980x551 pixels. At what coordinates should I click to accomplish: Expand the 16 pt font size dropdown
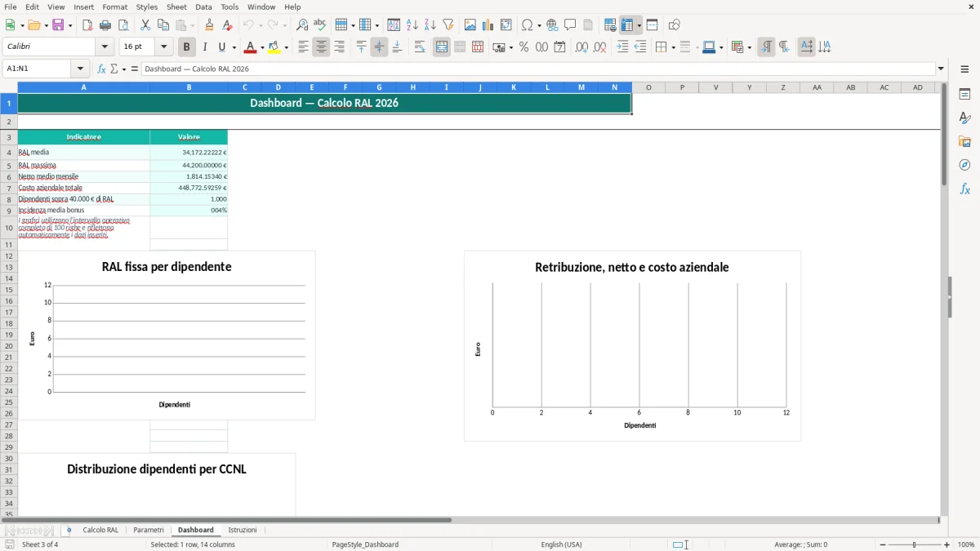163,47
